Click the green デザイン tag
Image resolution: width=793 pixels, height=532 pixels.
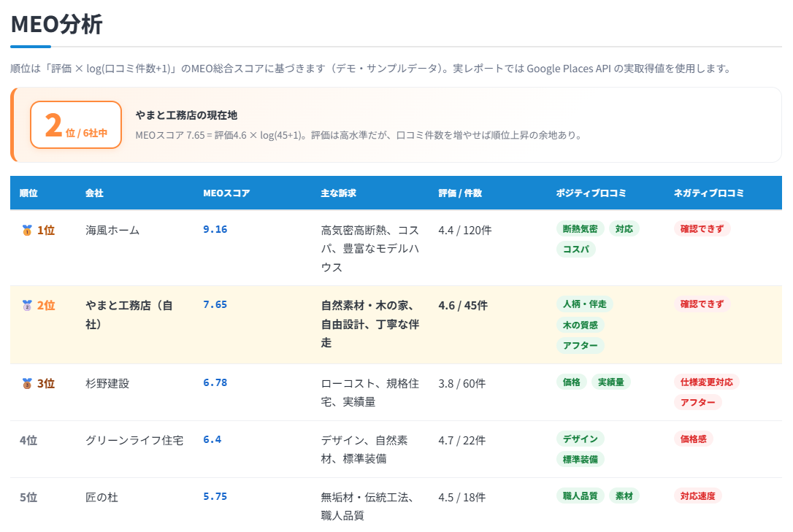coord(580,439)
